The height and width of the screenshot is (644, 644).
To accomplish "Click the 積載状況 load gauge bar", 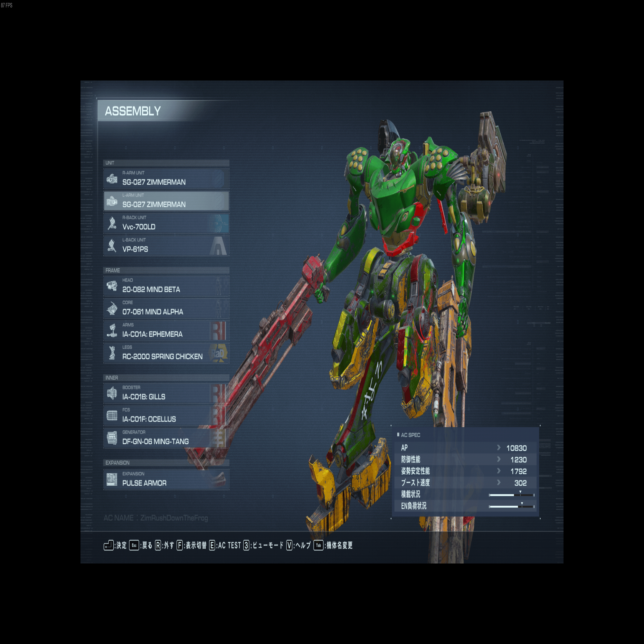I will pyautogui.click(x=512, y=495).
